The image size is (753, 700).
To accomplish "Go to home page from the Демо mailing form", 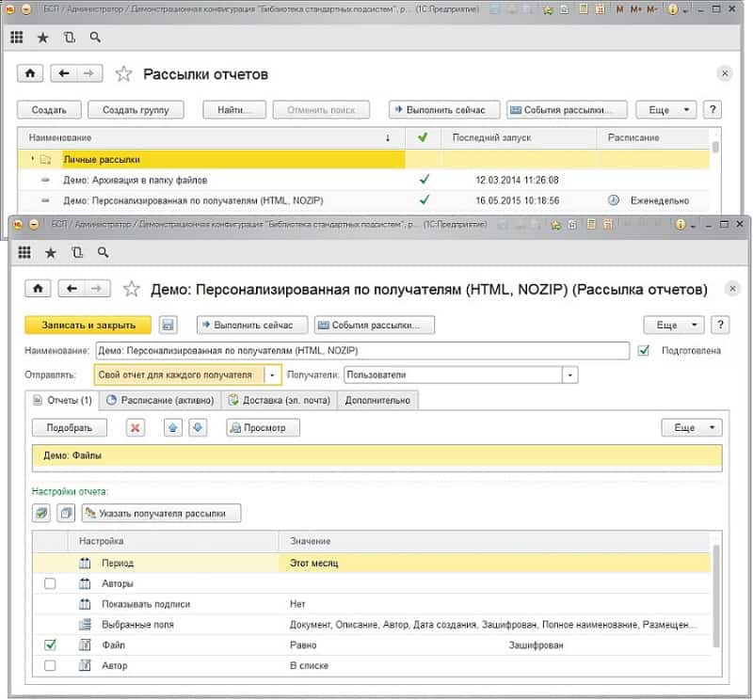I will click(38, 289).
